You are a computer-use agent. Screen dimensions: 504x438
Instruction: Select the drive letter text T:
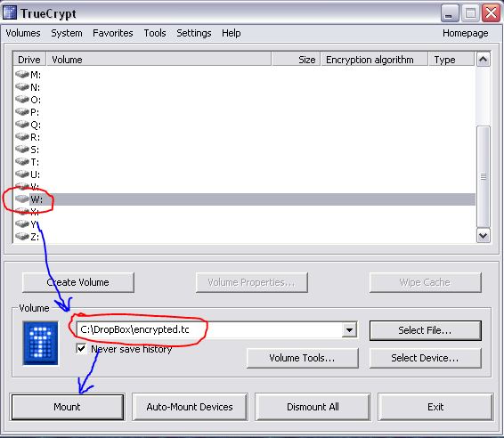coord(35,162)
